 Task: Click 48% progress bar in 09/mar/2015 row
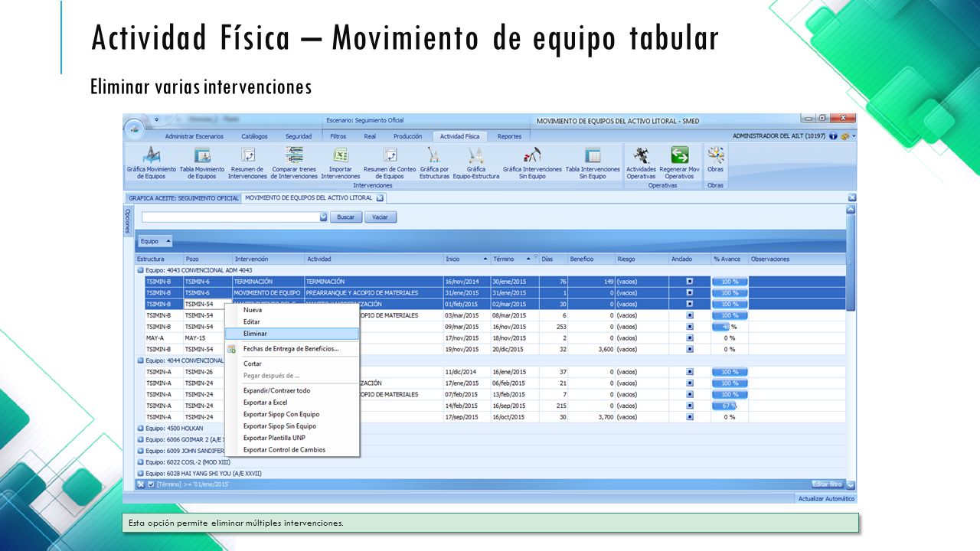[x=730, y=327]
